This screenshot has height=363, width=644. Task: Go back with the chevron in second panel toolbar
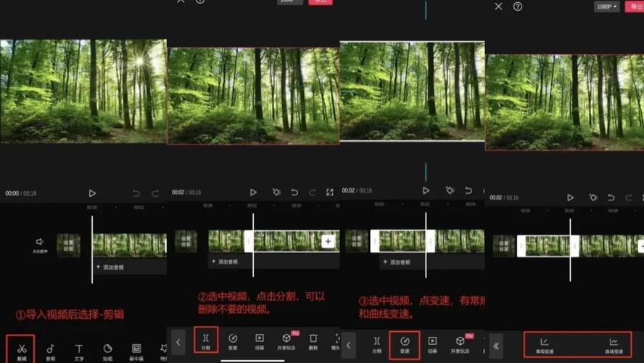pos(178,342)
